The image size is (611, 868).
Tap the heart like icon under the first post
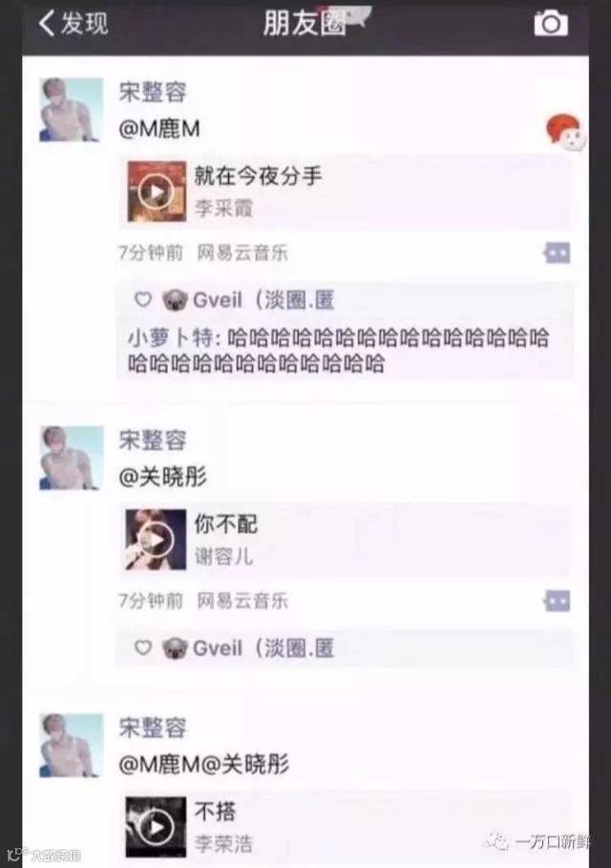pos(143,300)
